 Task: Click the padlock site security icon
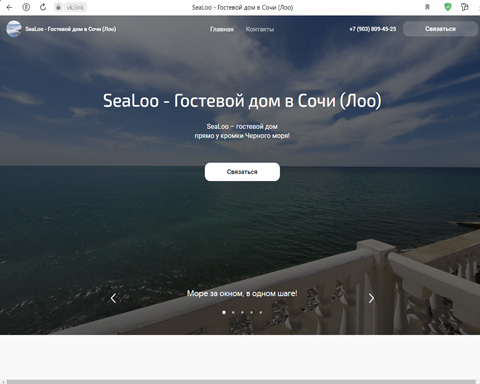click(58, 7)
